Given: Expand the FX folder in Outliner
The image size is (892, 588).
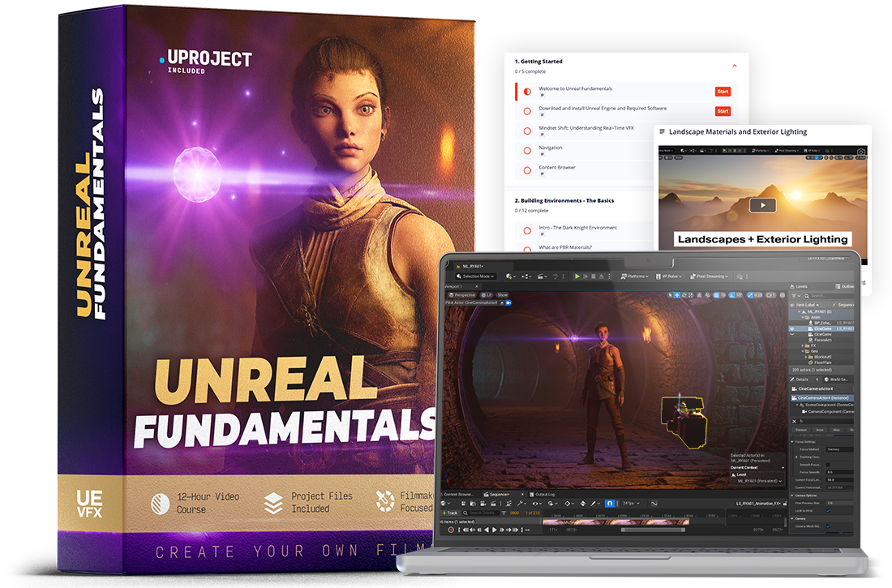Looking at the screenshot, I should [803, 346].
